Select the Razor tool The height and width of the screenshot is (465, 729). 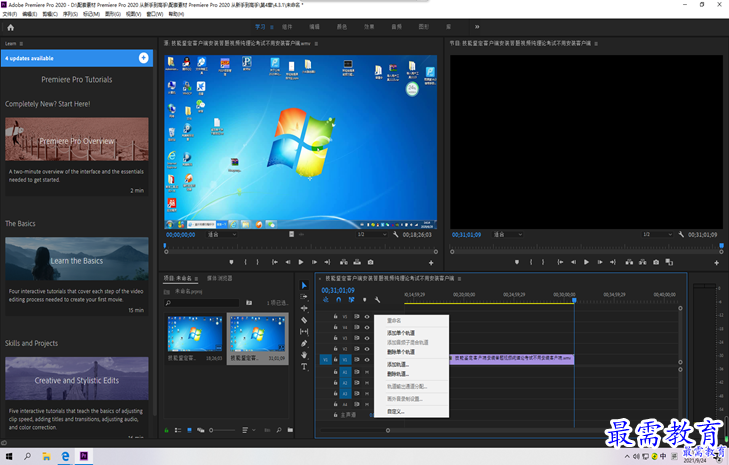point(304,320)
